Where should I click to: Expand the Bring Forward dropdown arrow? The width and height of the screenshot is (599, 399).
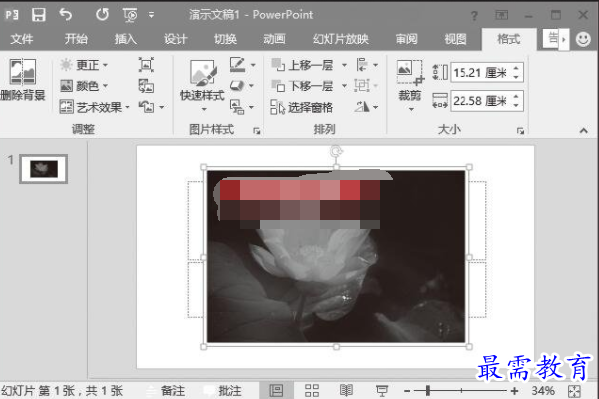[344, 65]
